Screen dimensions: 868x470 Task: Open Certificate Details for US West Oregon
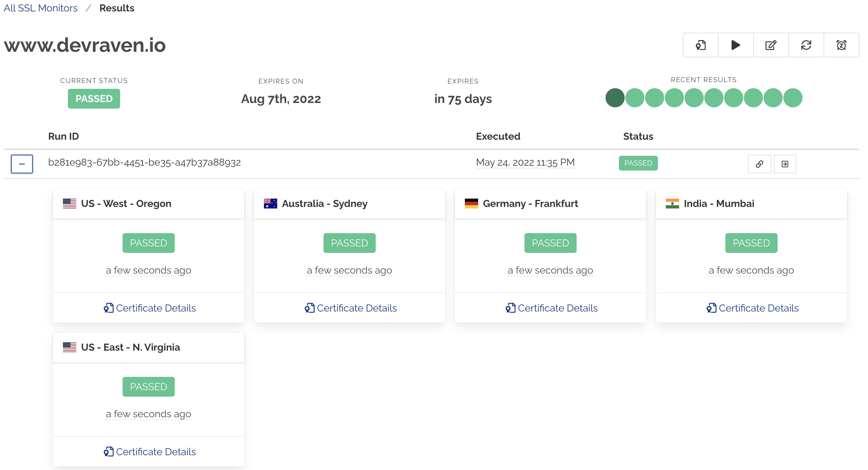(x=150, y=308)
